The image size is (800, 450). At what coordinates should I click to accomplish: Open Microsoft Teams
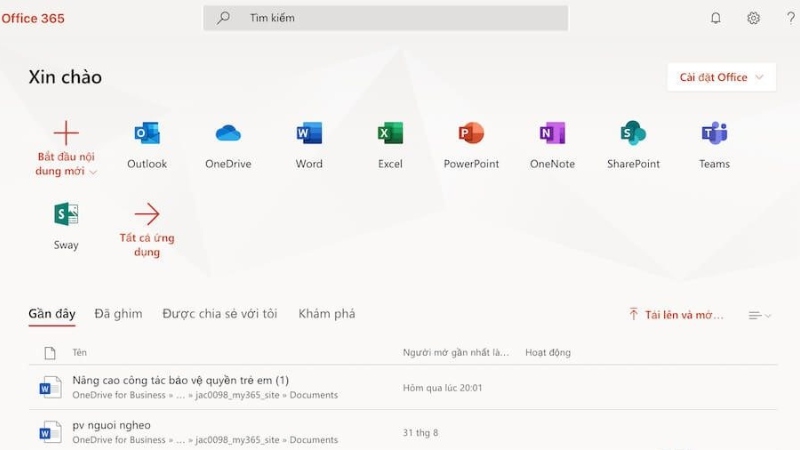coord(714,134)
